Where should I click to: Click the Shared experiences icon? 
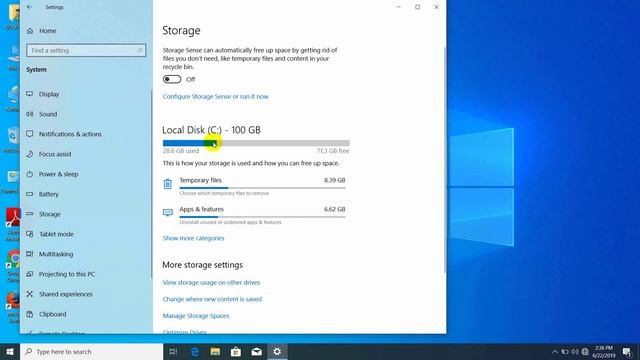30,294
